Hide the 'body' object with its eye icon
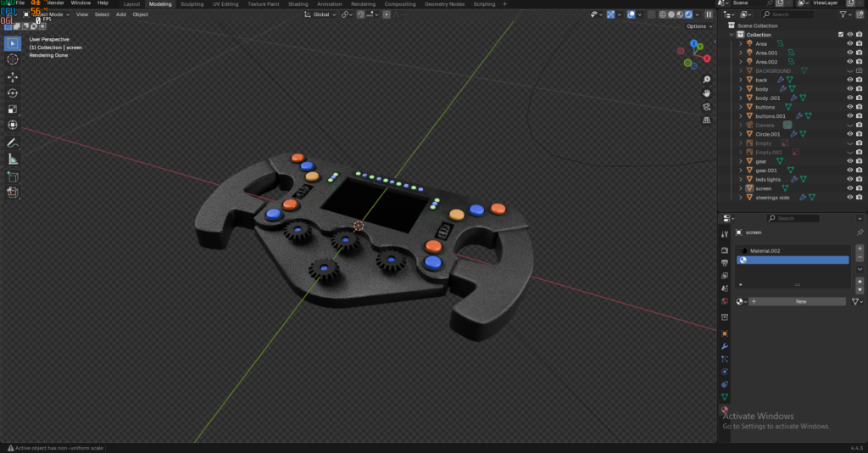This screenshot has width=868, height=453. [849, 89]
